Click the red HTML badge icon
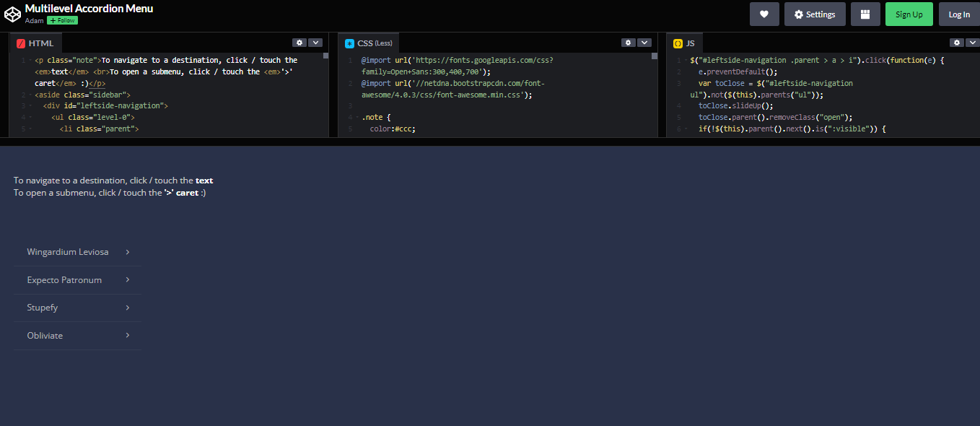980x426 pixels. [19, 43]
